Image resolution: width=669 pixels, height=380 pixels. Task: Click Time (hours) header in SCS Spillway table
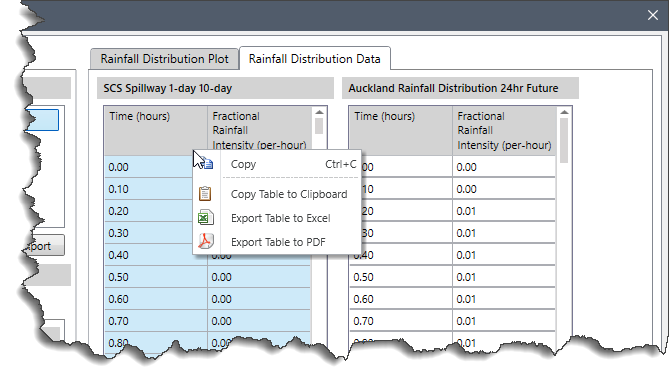click(156, 131)
